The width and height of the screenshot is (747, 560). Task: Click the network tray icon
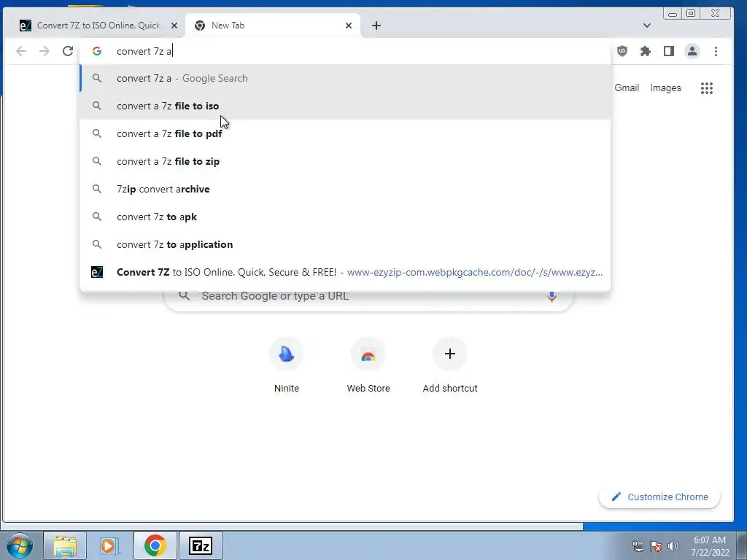pyautogui.click(x=638, y=546)
